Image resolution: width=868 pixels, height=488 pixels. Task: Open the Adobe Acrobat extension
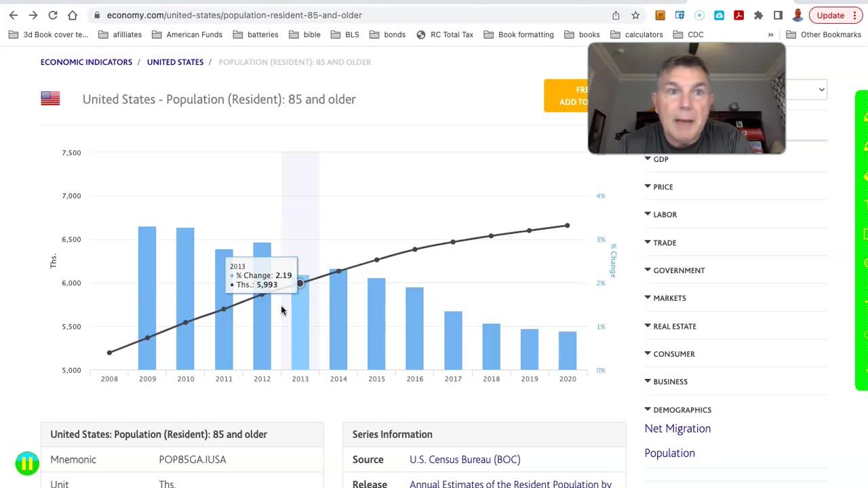click(738, 15)
